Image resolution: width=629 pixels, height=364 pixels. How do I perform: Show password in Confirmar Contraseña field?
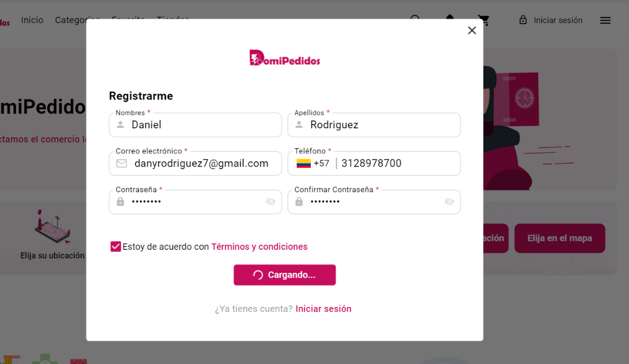click(x=449, y=202)
